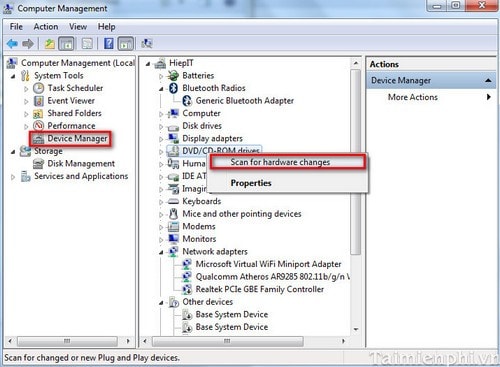
Task: Open the File menu
Action: click(x=16, y=27)
